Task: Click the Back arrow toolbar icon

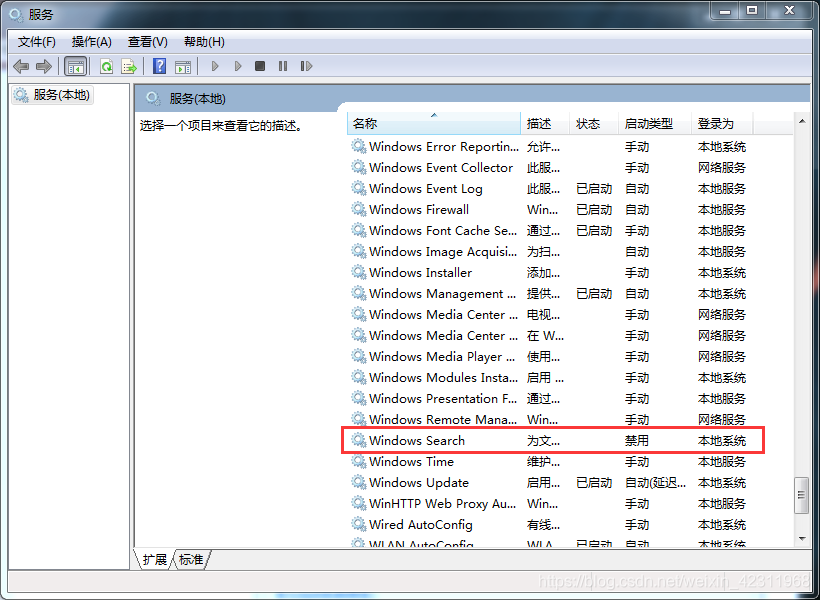Action: click(21, 66)
